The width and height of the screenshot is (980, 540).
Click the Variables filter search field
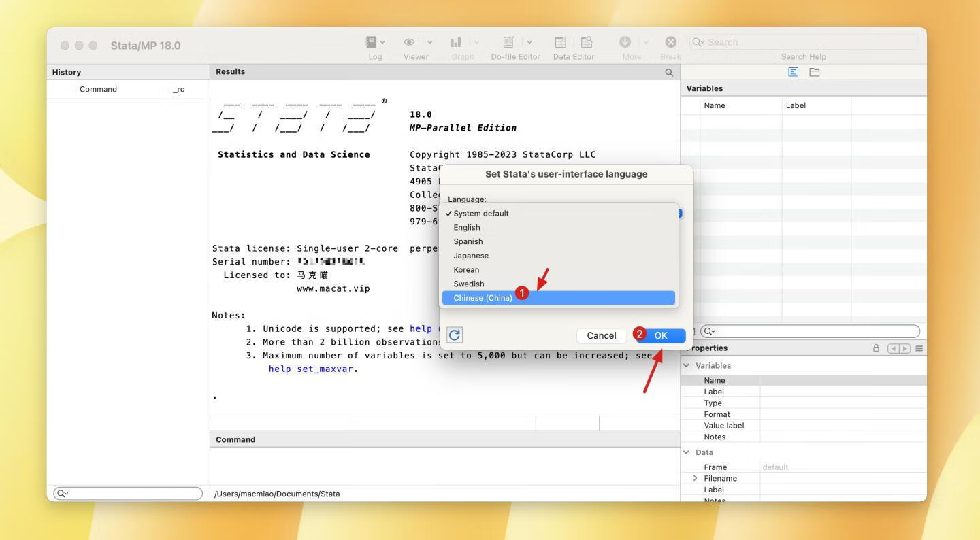click(810, 332)
